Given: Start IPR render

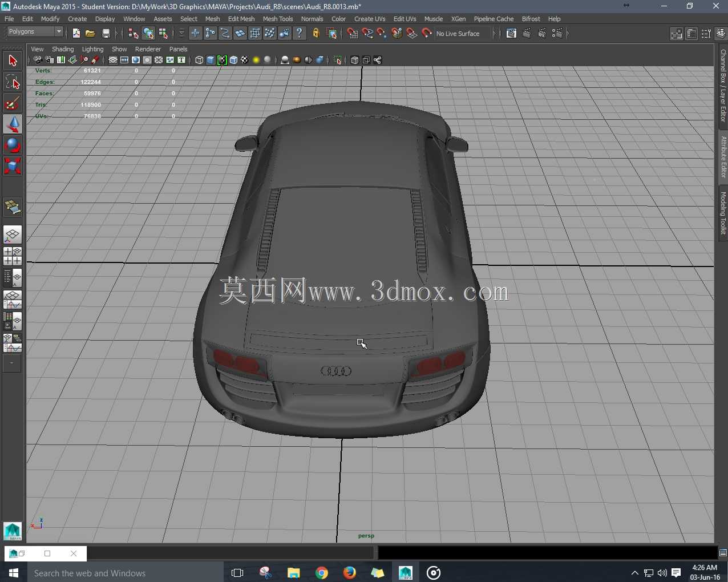Looking at the screenshot, I should [542, 34].
